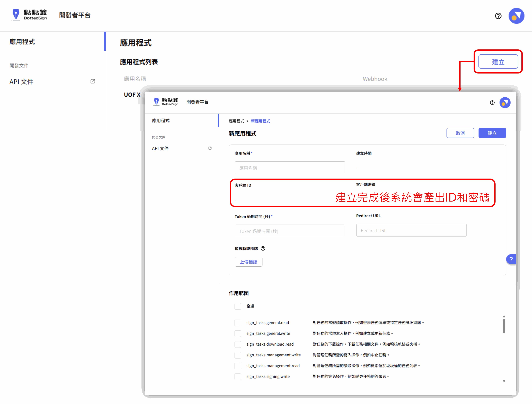This screenshot has height=404, width=532.
Task: Open API 文件 in inner sidebar
Action: 160,148
